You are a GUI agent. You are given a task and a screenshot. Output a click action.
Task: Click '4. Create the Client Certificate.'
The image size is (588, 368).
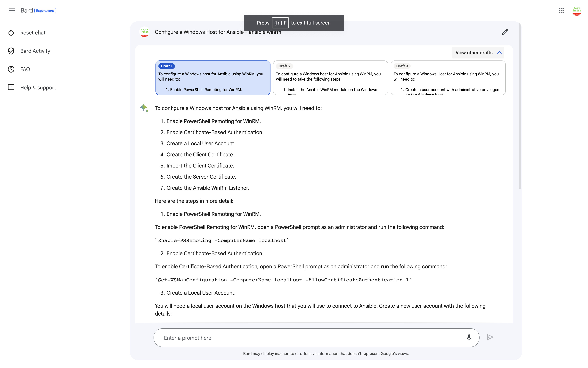point(197,155)
